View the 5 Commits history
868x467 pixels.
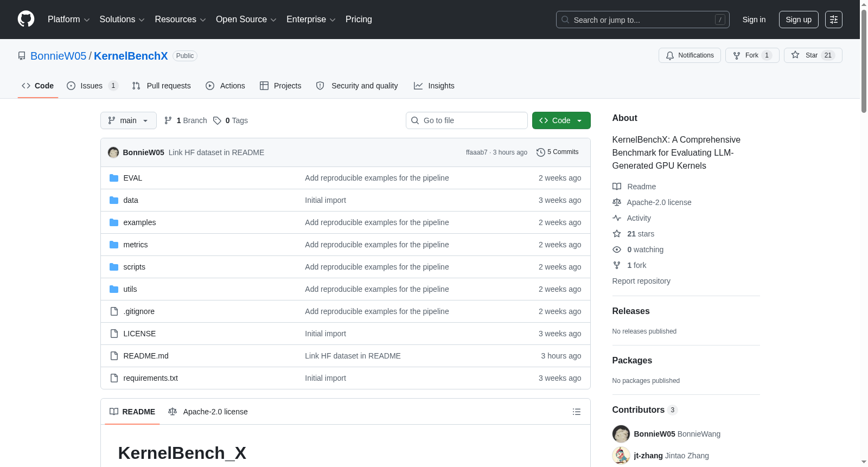coord(558,152)
